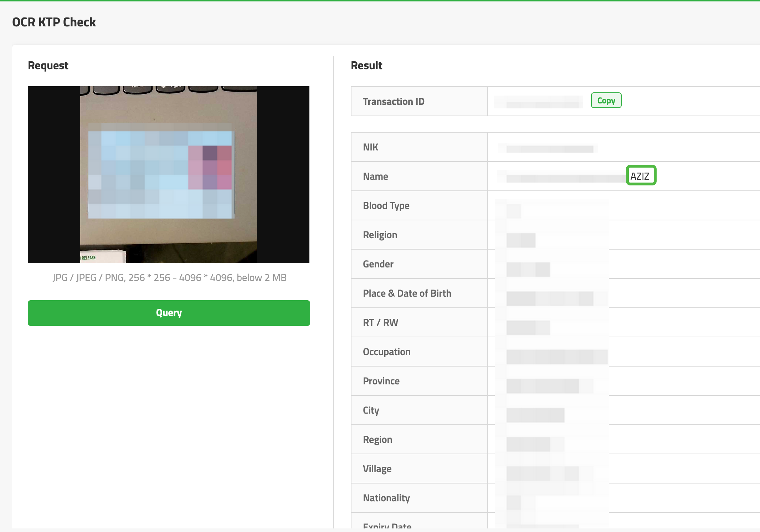
Task: Select Place & Date of Birth label
Action: [x=407, y=293]
